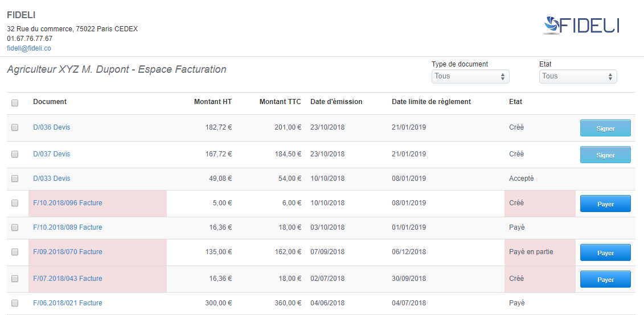Click Date limite de règlement header
The width and height of the screenshot is (644, 315).
pos(431,102)
